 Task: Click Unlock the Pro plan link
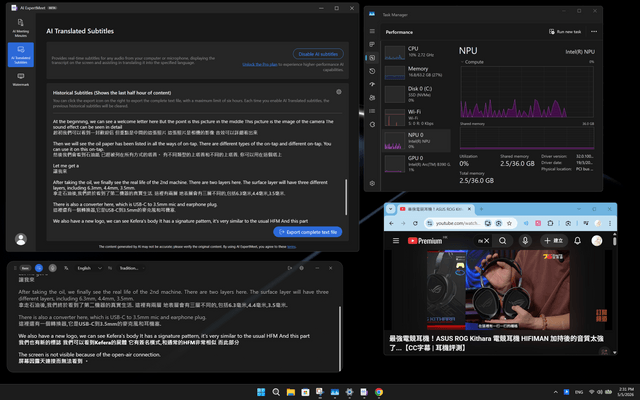coord(260,64)
